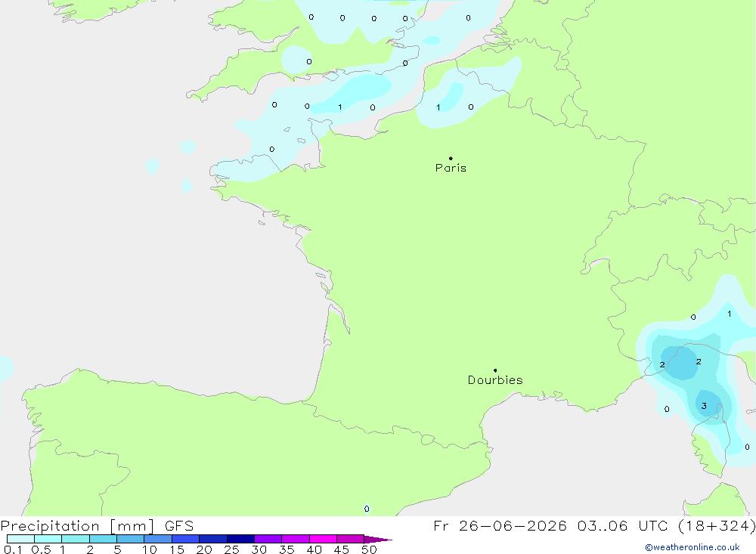Screen dimensions: 756x554
Task: Select the black dot marker above Dourbies
Action: (x=495, y=370)
